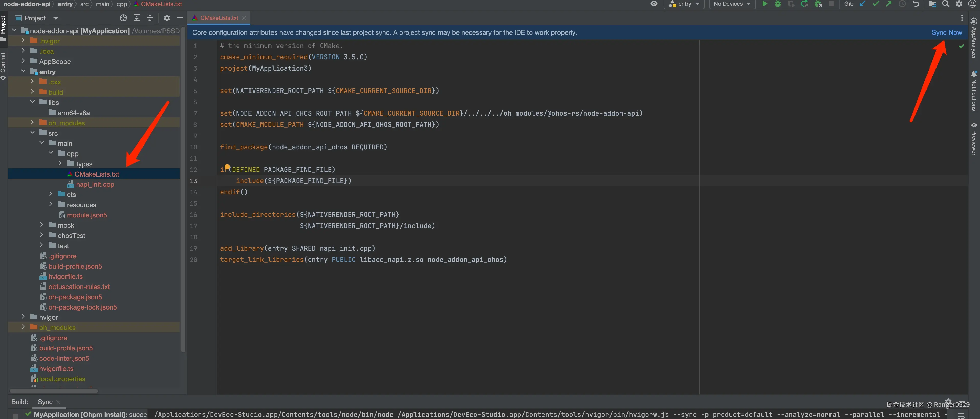
Task: Select the Sync tab in Build panel
Action: coord(45,402)
